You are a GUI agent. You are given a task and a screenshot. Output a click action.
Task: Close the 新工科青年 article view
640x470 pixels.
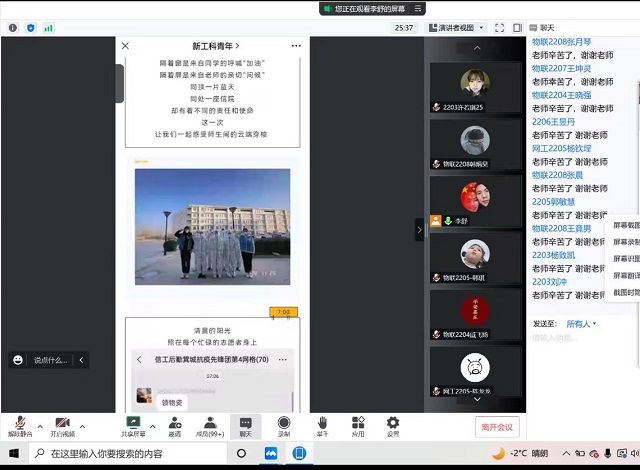pos(125,46)
